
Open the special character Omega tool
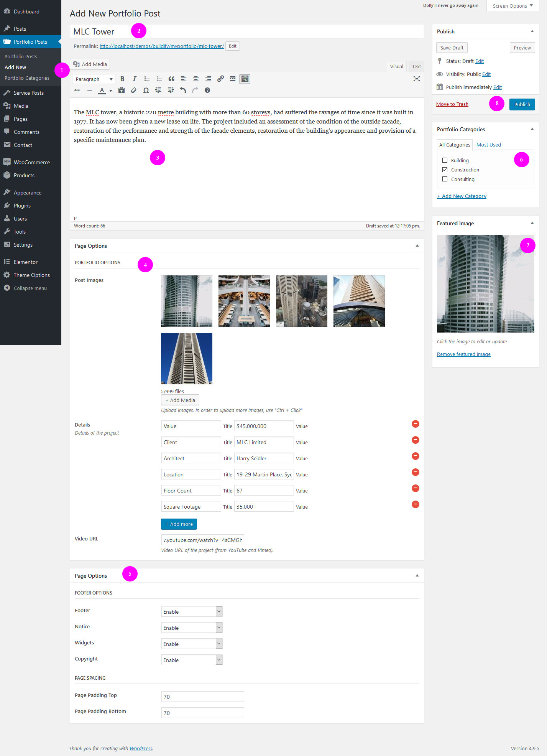point(146,91)
